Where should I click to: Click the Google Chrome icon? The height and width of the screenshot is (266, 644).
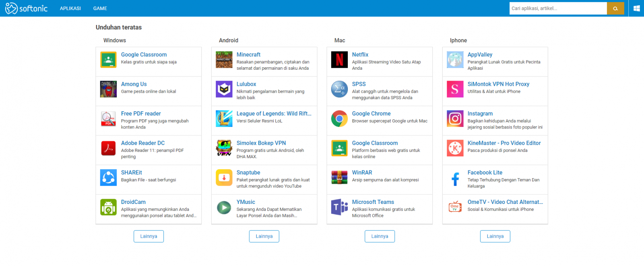pyautogui.click(x=339, y=118)
